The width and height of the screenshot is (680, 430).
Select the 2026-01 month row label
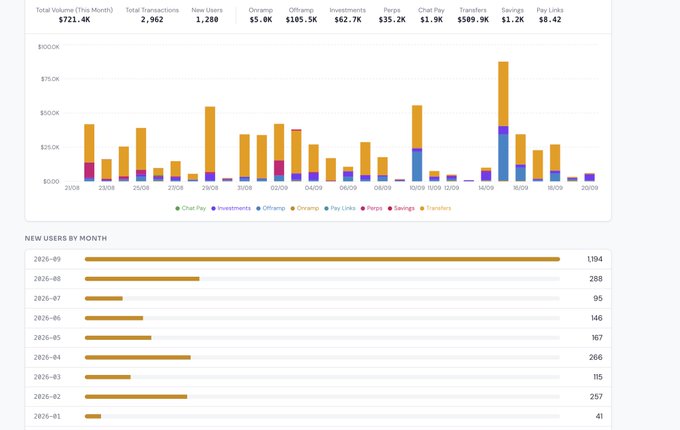[47, 416]
